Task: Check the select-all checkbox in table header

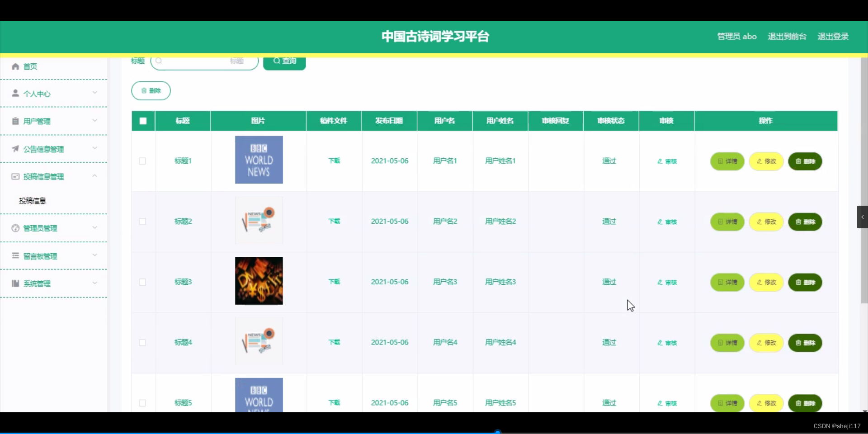Action: point(142,121)
